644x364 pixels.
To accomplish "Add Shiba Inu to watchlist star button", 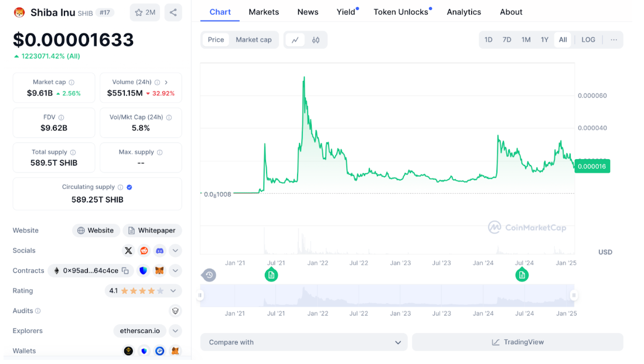I will 145,12.
